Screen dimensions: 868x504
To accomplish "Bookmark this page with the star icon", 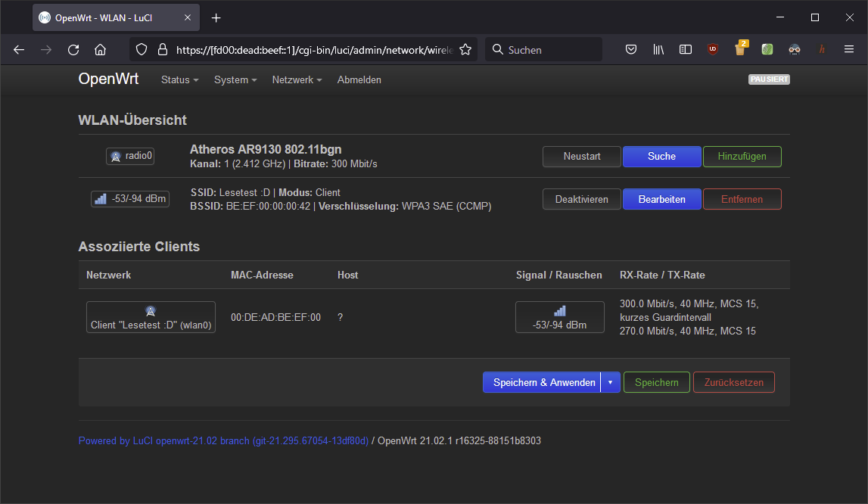I will click(465, 50).
